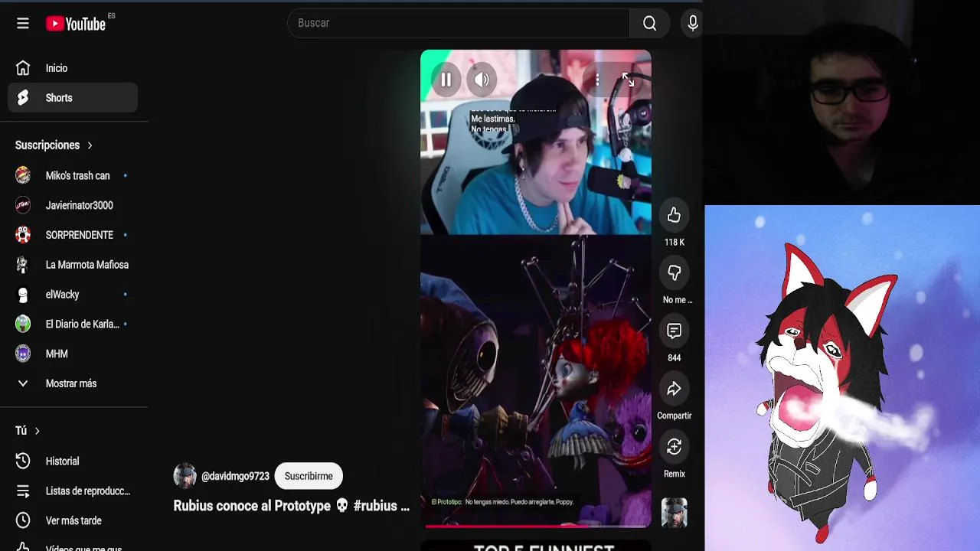Click the Ver más tarde clock icon

coord(23,521)
